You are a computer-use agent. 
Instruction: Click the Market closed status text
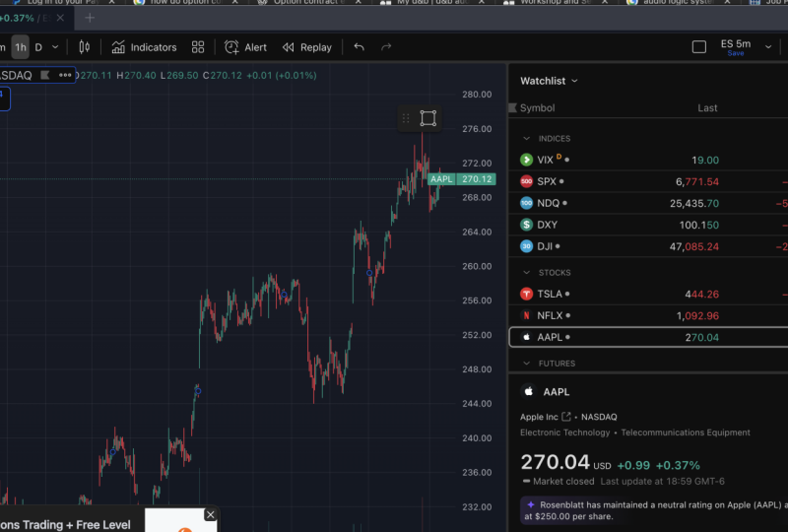563,481
